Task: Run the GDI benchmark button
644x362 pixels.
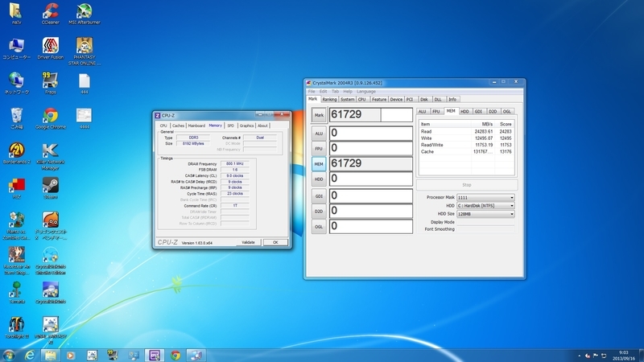Action: (319, 196)
